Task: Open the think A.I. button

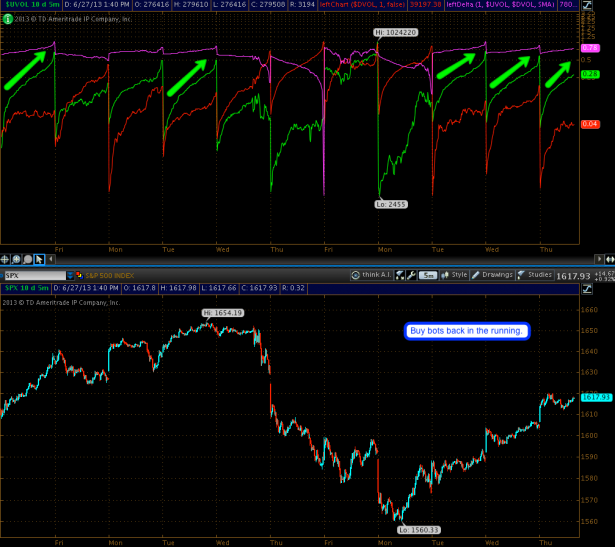Action: [x=371, y=275]
